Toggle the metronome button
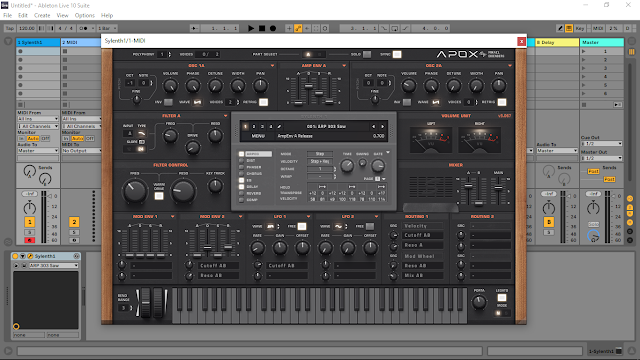640x360 pixels. tap(83, 28)
